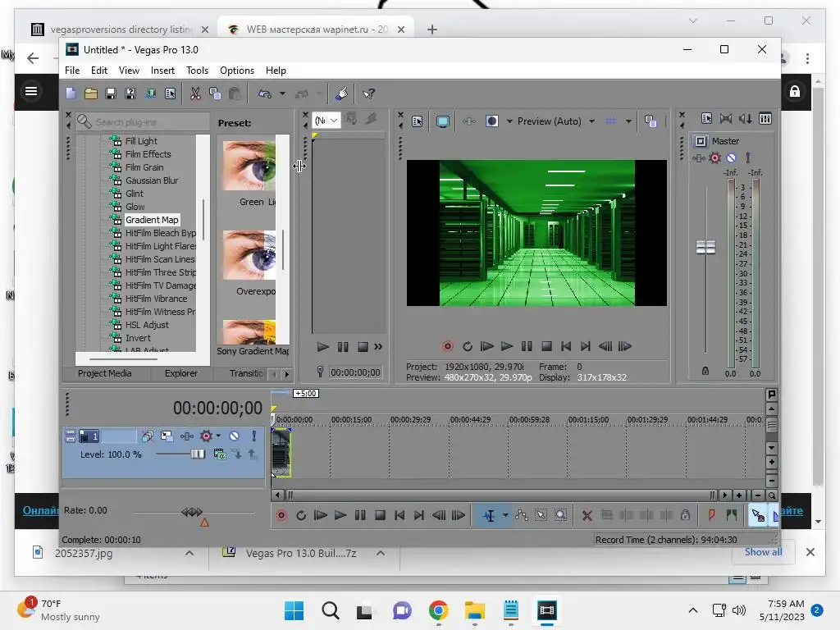Screen dimensions: 840x630
Task: Click Show all downloads in Chrome
Action: coord(763,552)
